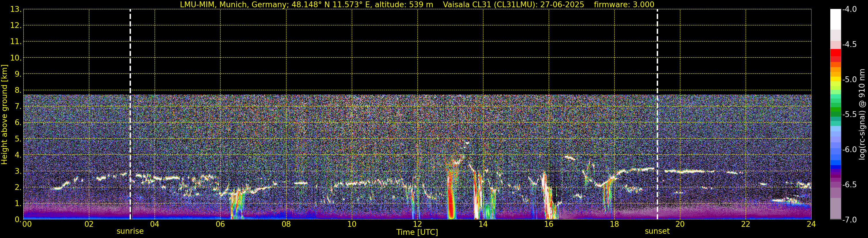Viewport: 868px width, 238px height.
Task: Click the '1.' height axis tick
Action: 18,204
